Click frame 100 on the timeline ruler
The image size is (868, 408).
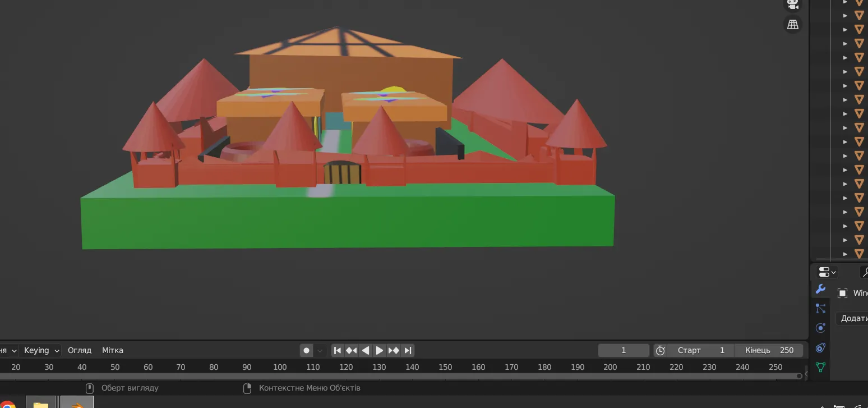click(x=280, y=367)
